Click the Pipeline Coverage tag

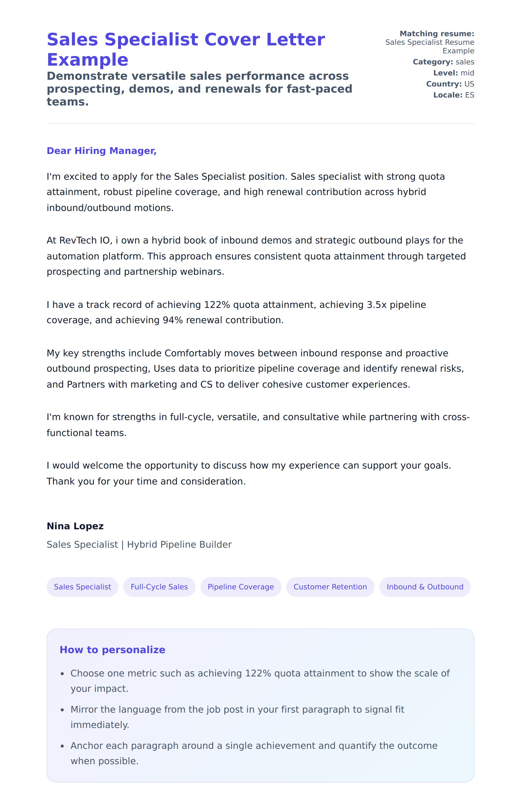[x=241, y=587]
